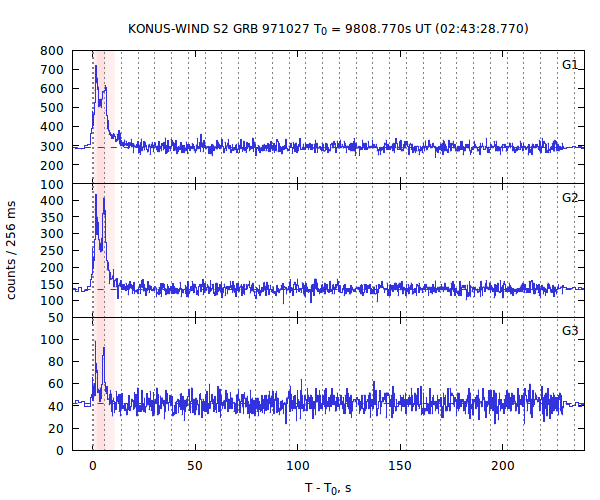The image size is (600, 500).
Task: Click the G1 panel label
Action: (x=570, y=65)
